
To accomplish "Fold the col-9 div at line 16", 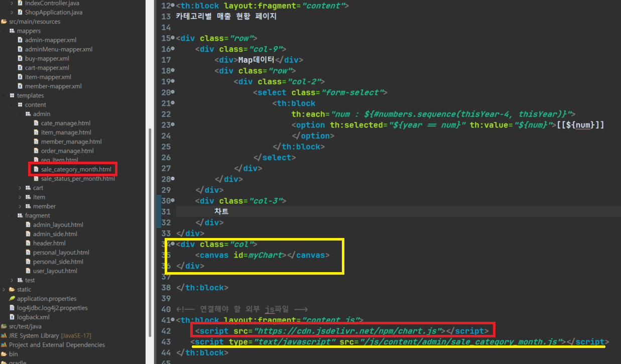I will (173, 49).
